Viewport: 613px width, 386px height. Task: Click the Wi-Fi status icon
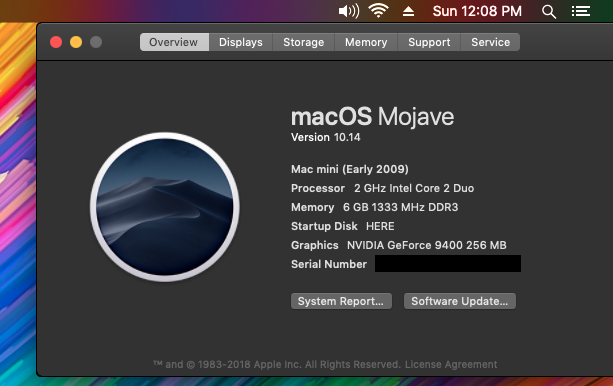click(x=378, y=11)
